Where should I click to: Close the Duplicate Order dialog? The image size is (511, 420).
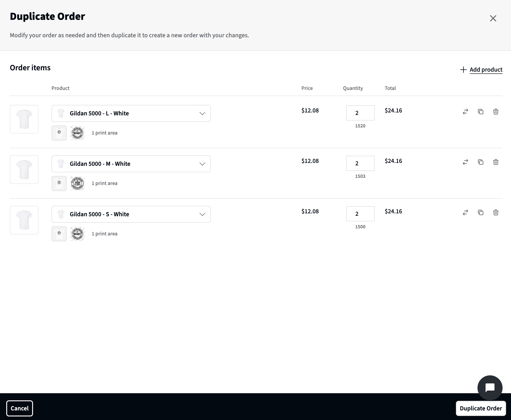[x=493, y=18]
